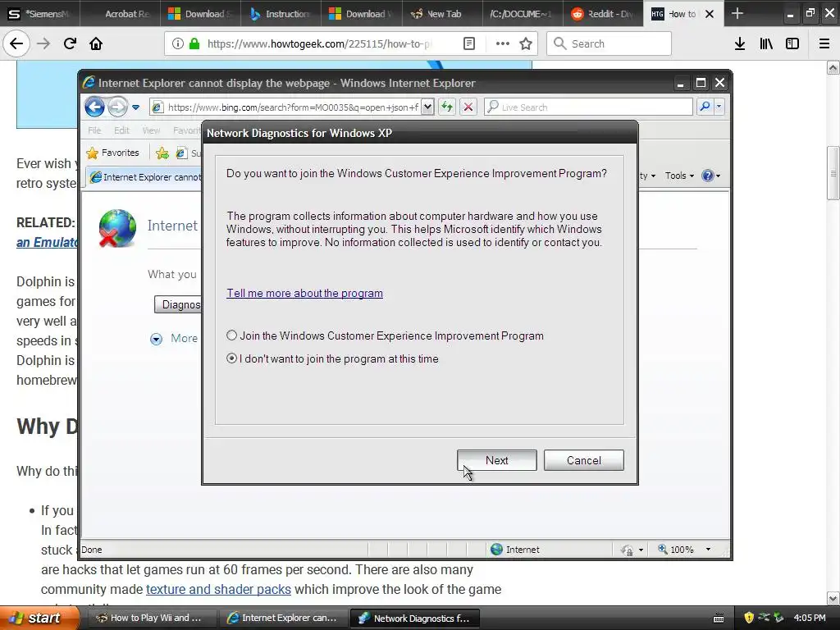Open IE recent pages dropdown arrow
This screenshot has width=840, height=630.
point(136,107)
